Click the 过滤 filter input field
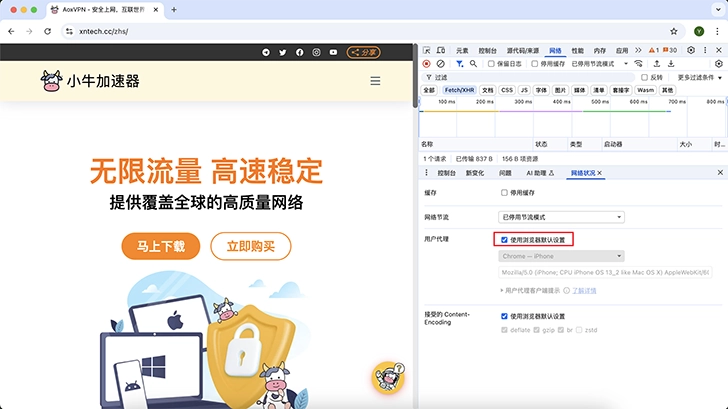The height and width of the screenshot is (409, 728). tap(528, 77)
